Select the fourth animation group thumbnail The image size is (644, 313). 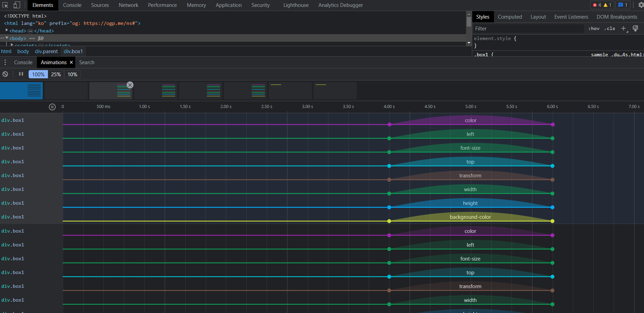click(x=156, y=91)
